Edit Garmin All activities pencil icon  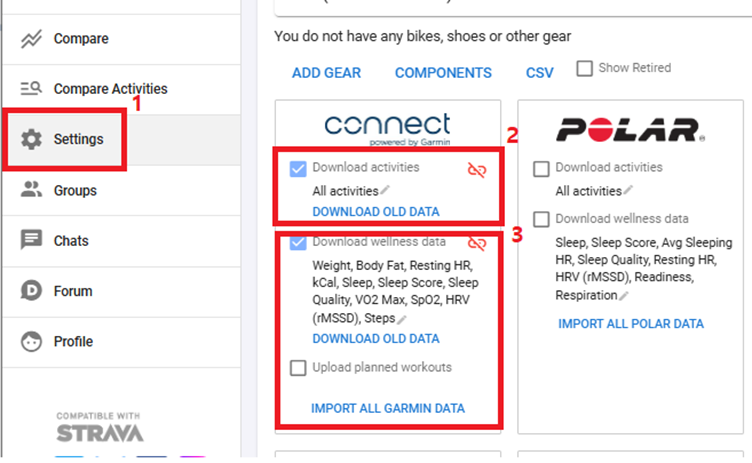click(x=385, y=190)
